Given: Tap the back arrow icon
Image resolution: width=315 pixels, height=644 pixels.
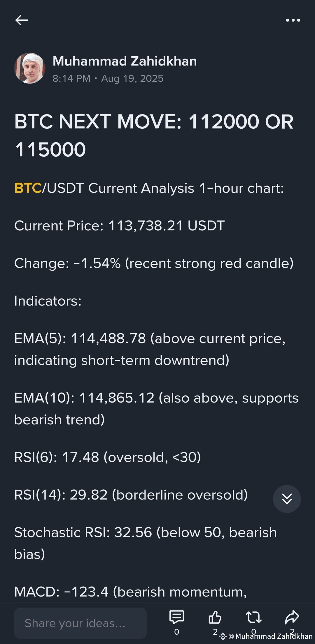Looking at the screenshot, I should pyautogui.click(x=22, y=20).
